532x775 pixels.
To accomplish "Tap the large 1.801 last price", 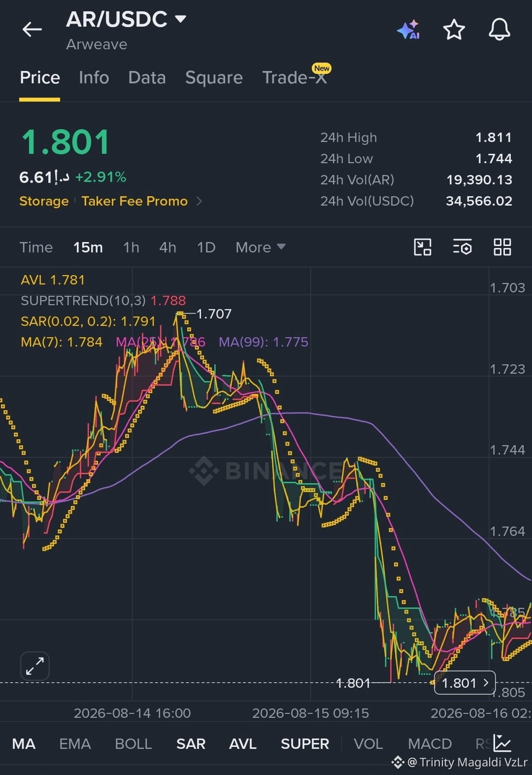I will [65, 142].
